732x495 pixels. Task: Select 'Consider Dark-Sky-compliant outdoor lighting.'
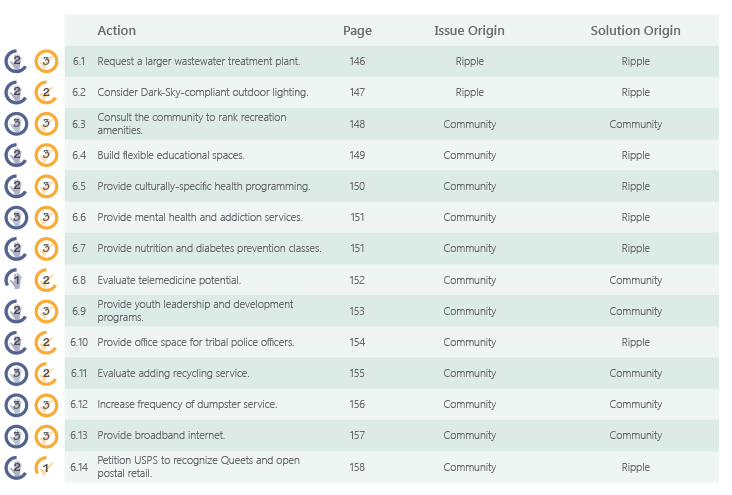point(203,92)
